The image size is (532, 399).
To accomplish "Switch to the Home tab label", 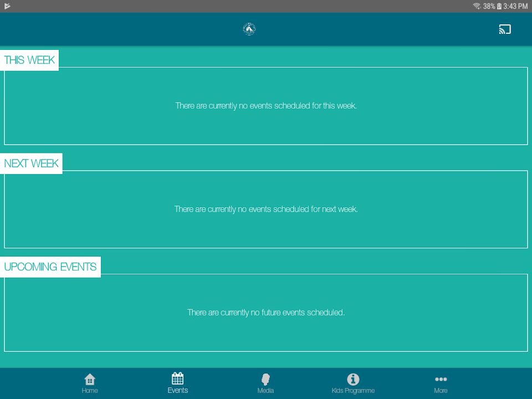I will tap(90, 391).
